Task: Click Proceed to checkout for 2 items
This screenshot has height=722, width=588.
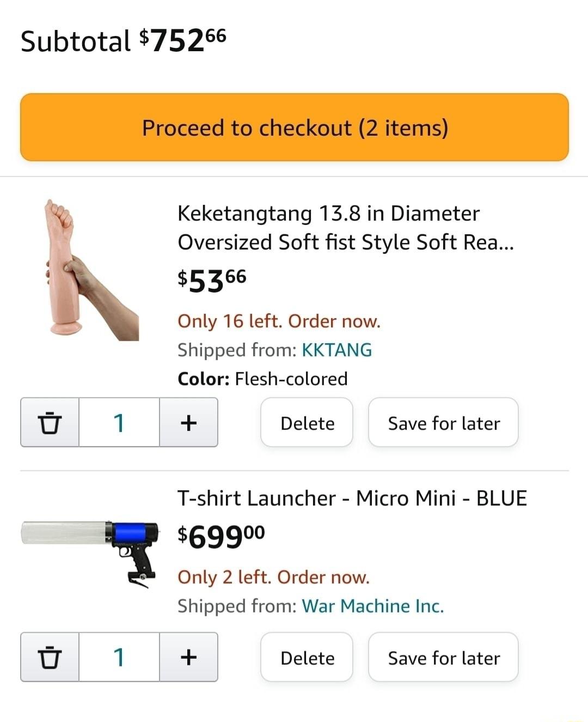Action: [x=294, y=128]
